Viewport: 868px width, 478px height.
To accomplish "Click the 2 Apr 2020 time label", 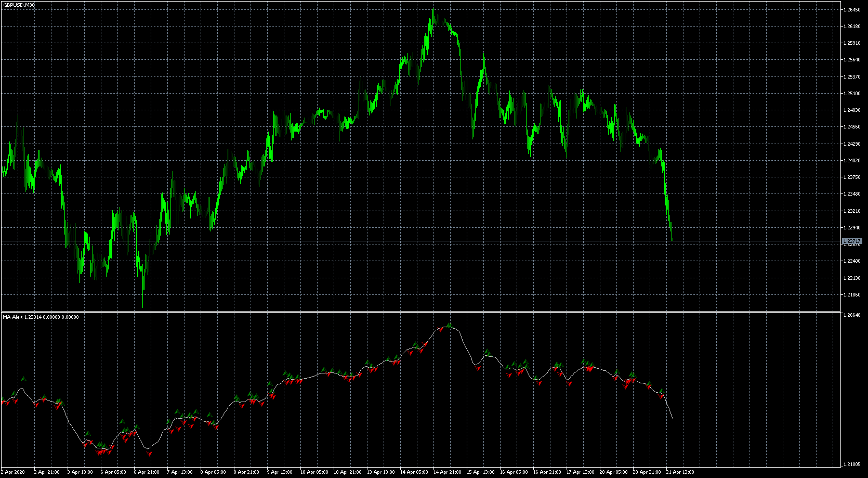I will [x=13, y=472].
